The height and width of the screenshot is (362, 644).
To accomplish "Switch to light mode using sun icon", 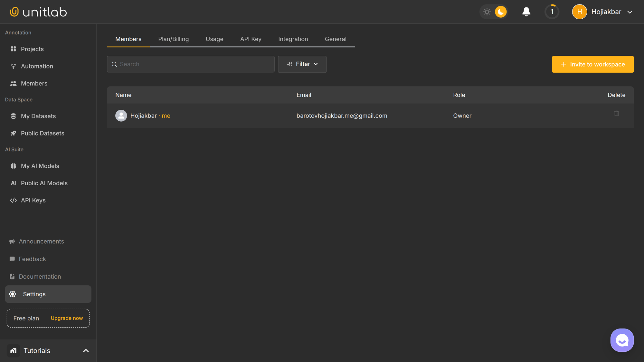I will tap(487, 12).
